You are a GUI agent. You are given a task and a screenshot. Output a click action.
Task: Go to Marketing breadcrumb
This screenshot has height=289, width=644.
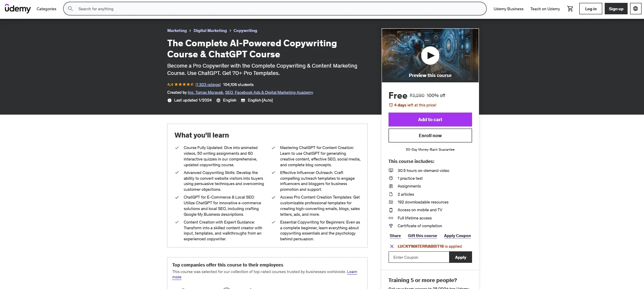point(177,31)
